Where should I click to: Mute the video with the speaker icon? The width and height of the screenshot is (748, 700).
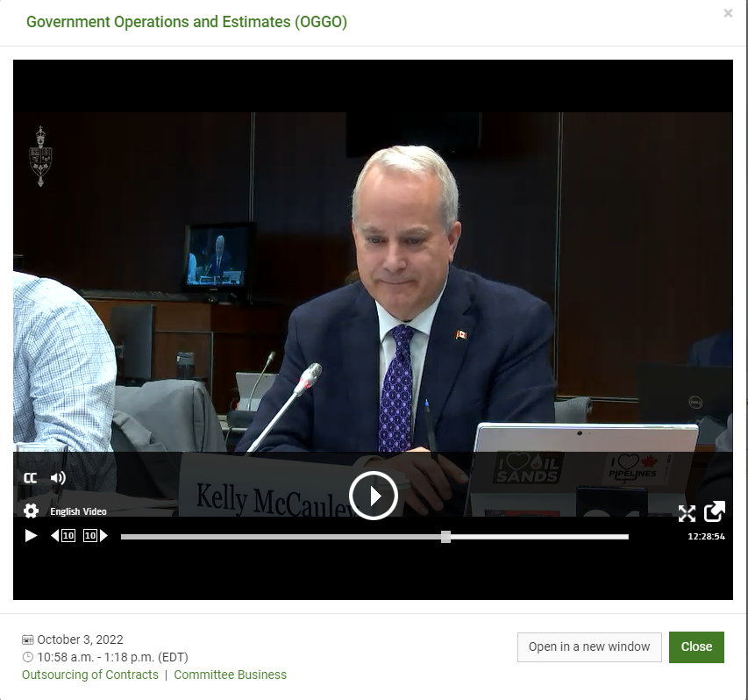tap(58, 478)
